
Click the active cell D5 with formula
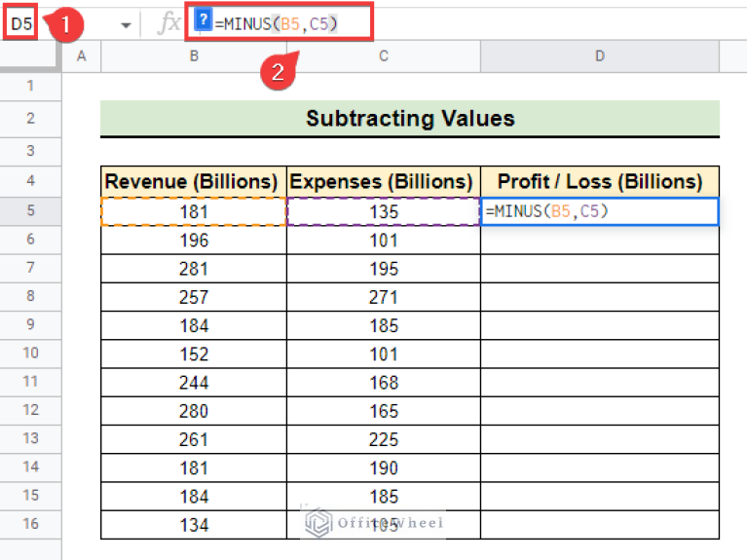(x=599, y=211)
